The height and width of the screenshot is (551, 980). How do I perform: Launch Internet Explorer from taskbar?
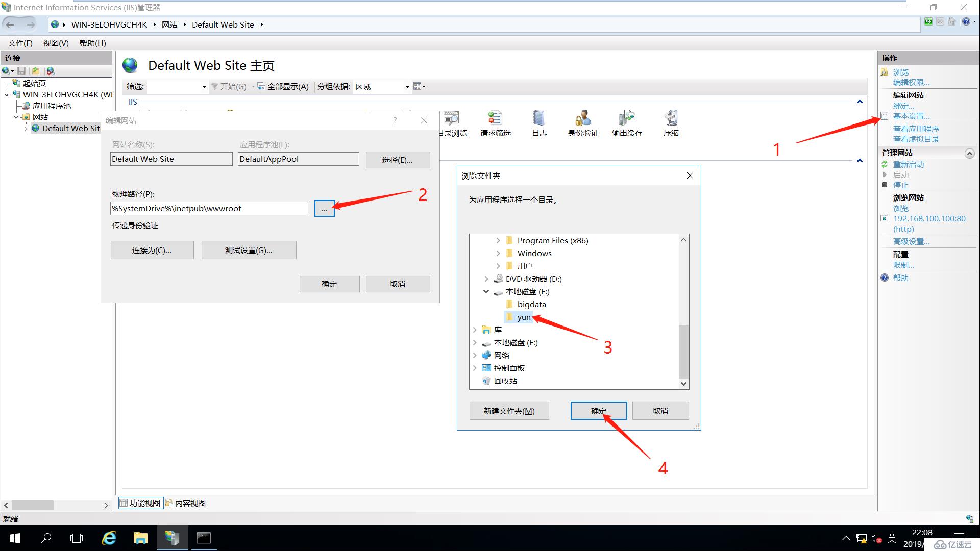click(x=109, y=538)
